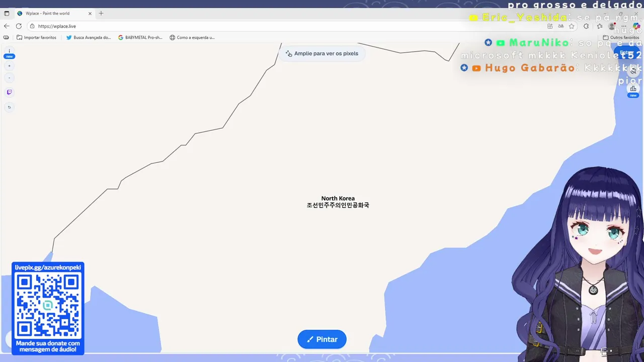
Task: Open Busca Avançada Twitter bookmark
Action: click(89, 37)
